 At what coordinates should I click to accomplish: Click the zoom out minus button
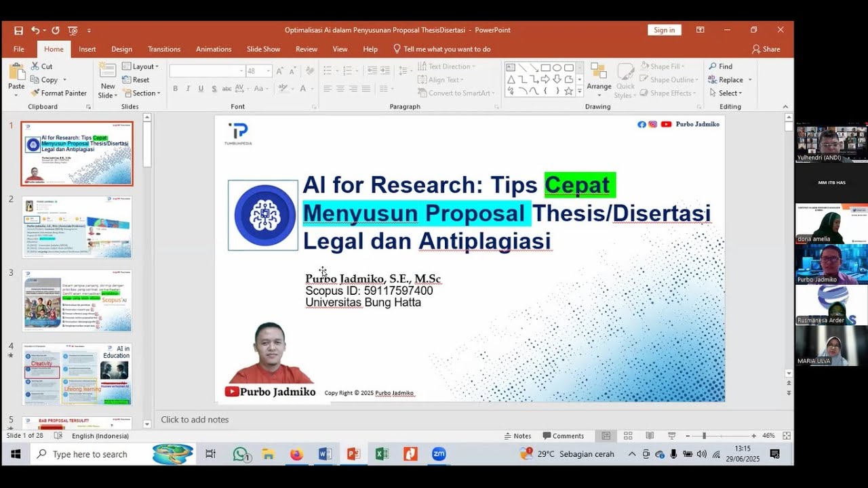coord(688,436)
